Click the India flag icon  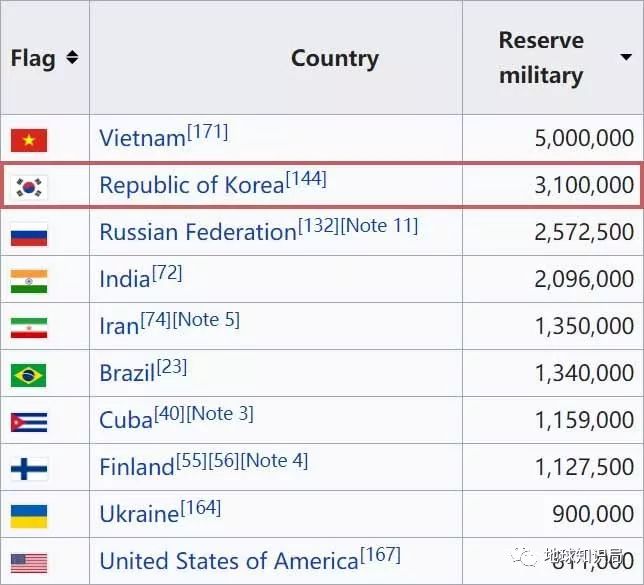[29, 281]
